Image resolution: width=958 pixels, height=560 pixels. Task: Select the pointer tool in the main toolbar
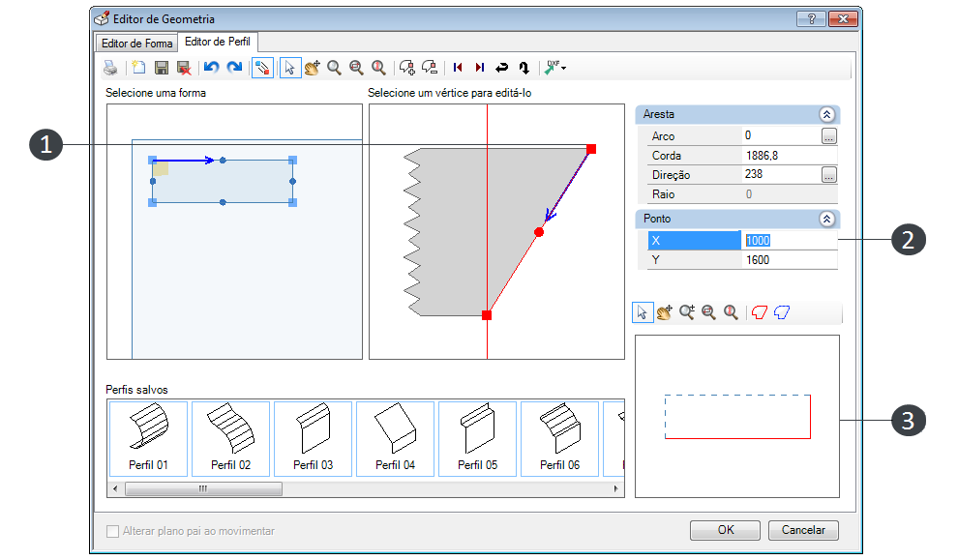(290, 68)
